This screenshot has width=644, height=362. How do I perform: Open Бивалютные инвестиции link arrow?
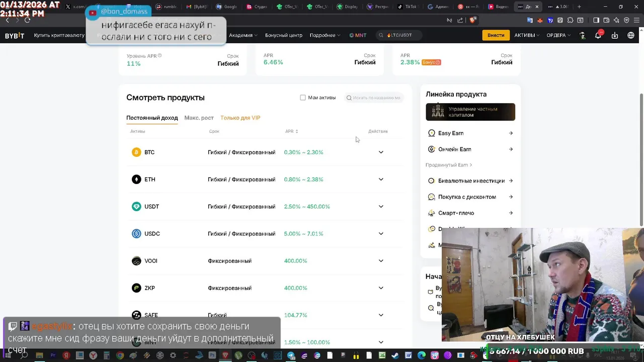click(x=511, y=180)
